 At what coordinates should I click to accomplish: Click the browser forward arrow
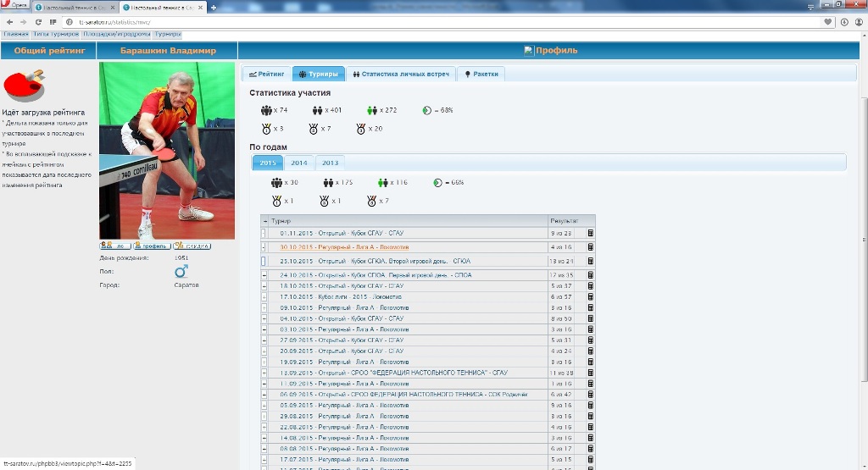[x=23, y=22]
